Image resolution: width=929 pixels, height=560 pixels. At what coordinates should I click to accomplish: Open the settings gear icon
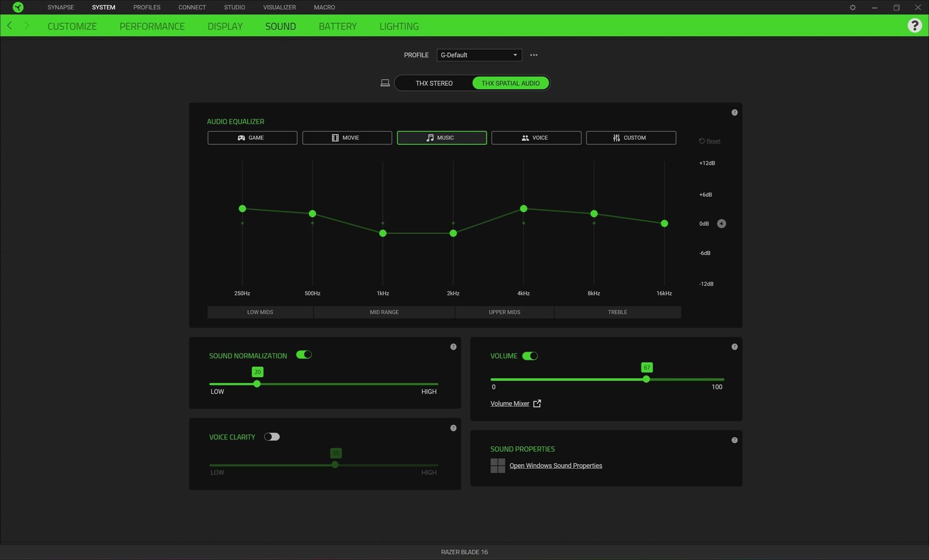tap(852, 8)
